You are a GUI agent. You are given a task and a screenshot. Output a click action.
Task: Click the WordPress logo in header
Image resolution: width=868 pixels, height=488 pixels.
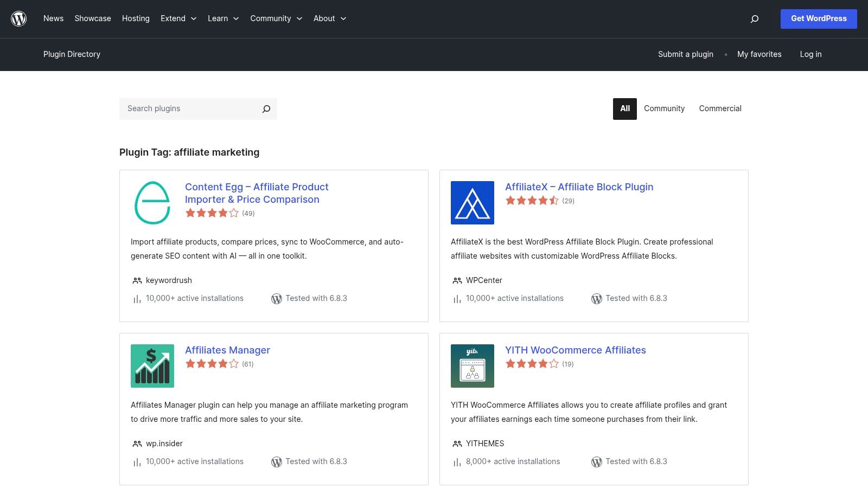(19, 19)
